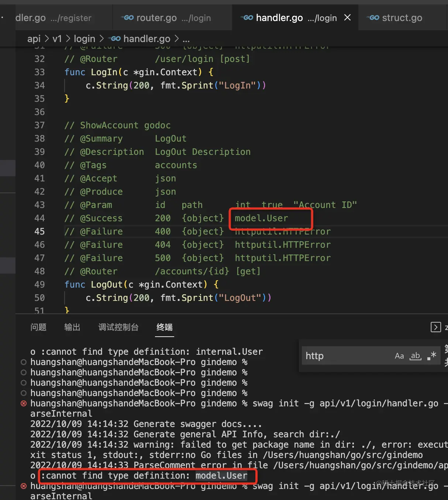Switch to the 问题 problems panel tab

[38, 327]
